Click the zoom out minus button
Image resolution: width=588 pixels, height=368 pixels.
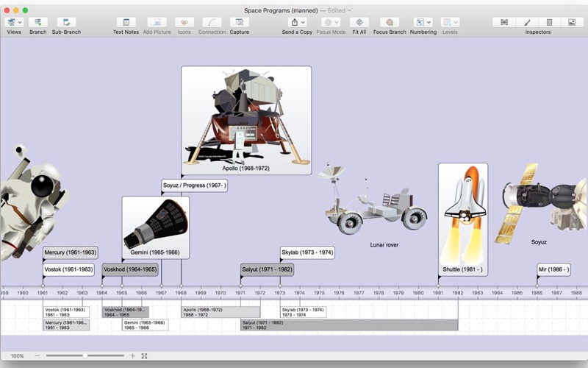(x=38, y=356)
